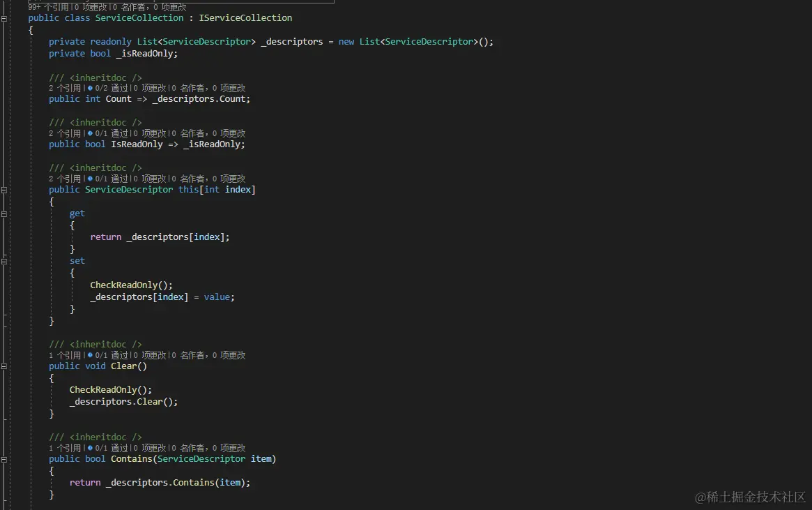Collapse the ServiceCollection class code block
812x510 pixels.
(x=4, y=18)
